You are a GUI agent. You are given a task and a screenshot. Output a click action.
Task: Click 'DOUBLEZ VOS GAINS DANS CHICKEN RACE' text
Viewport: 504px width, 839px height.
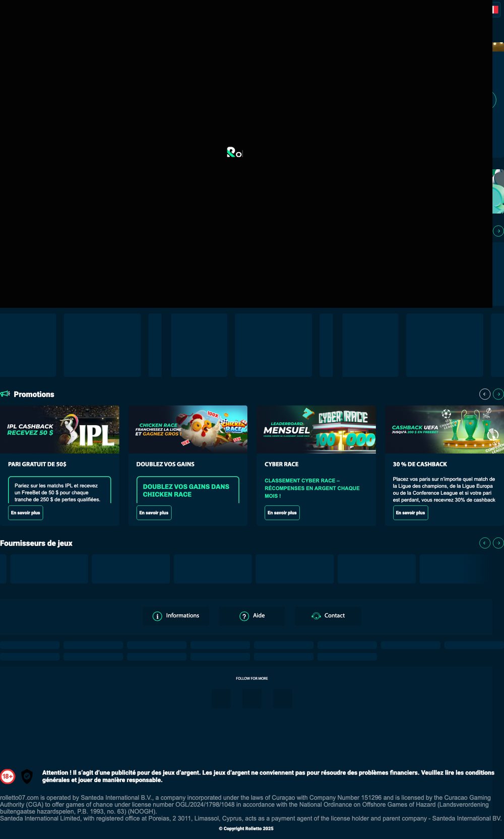coord(186,490)
